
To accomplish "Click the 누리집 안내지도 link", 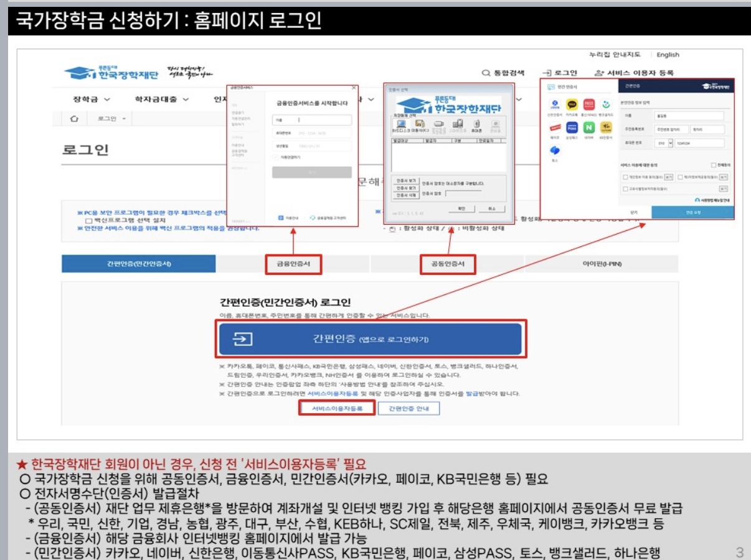I will [614, 55].
